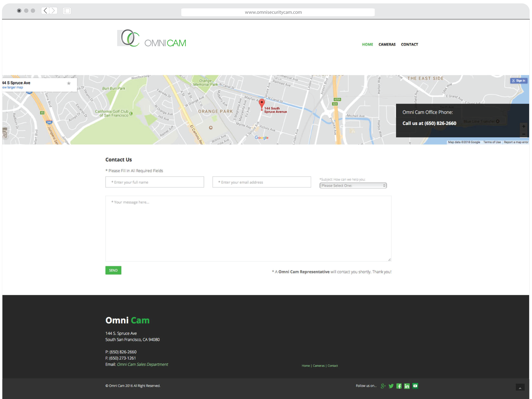Open the View larger map link
The width and height of the screenshot is (532, 399).
tap(13, 87)
